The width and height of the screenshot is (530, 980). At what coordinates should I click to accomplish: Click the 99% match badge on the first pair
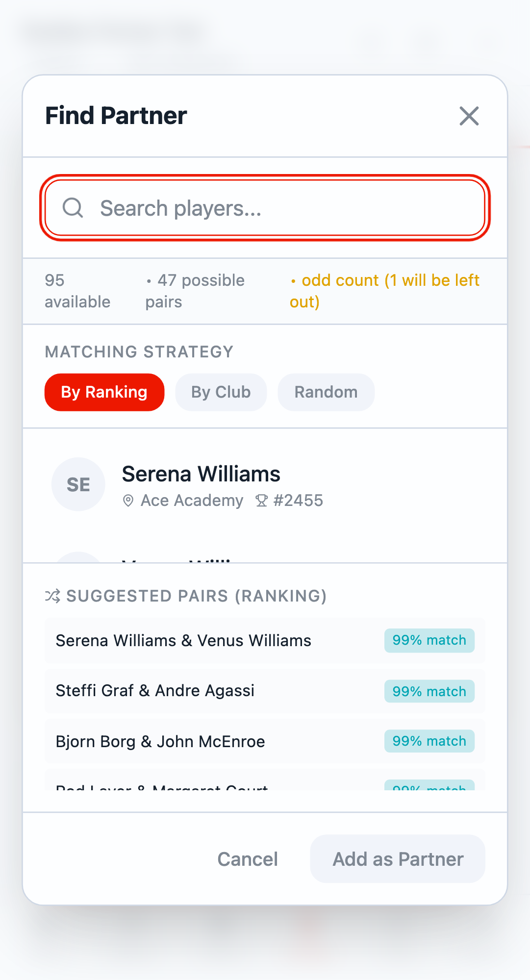(x=429, y=641)
